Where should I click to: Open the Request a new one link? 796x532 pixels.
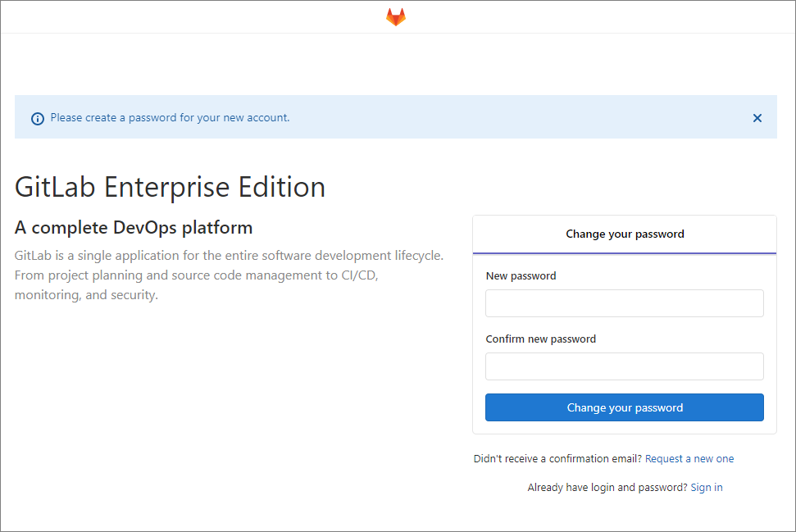pos(689,459)
